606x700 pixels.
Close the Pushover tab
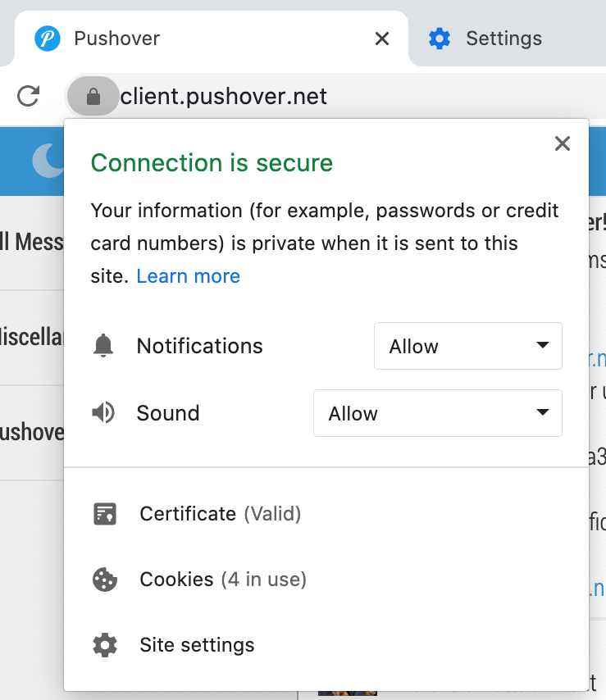pos(382,39)
